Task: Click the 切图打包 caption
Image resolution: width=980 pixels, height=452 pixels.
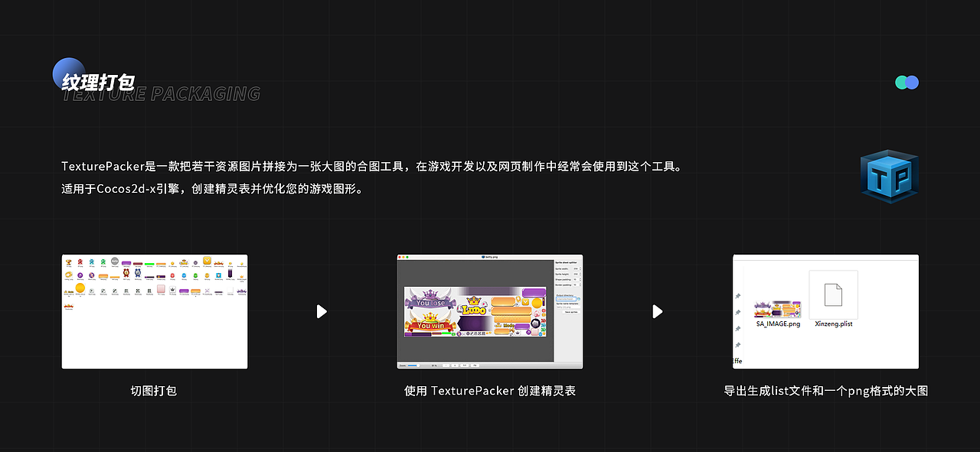Action: click(x=154, y=391)
